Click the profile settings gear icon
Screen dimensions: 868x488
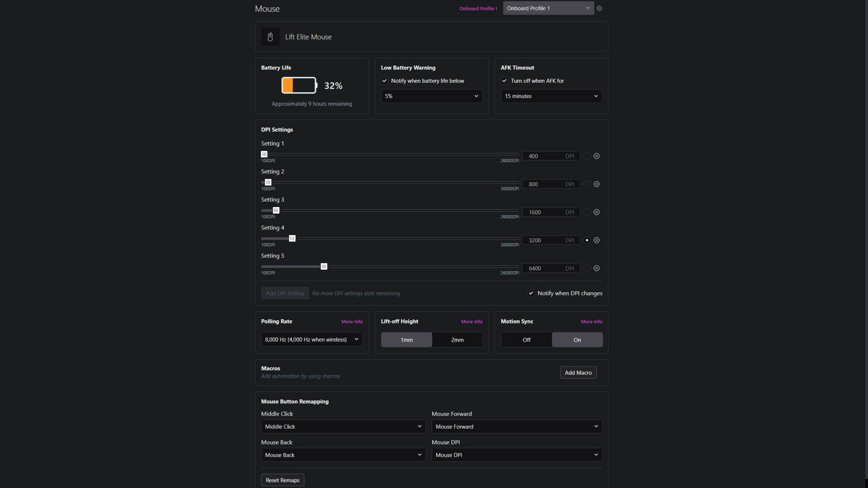click(x=599, y=8)
